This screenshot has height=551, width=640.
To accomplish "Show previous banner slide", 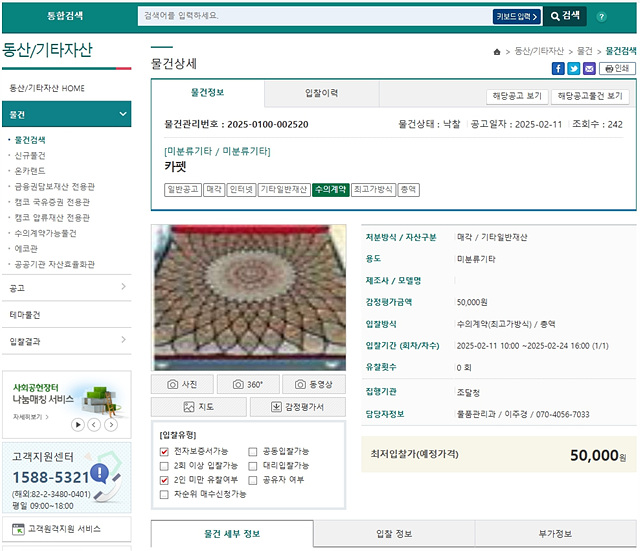I will point(94,425).
